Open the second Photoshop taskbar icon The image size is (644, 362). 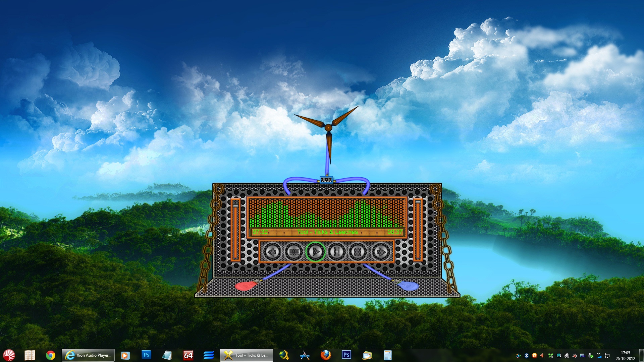(x=346, y=355)
